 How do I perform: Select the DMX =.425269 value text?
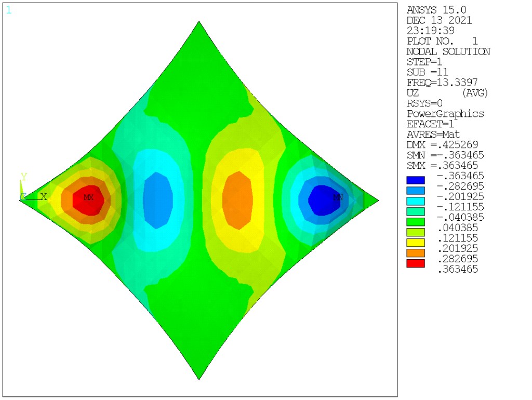point(442,144)
